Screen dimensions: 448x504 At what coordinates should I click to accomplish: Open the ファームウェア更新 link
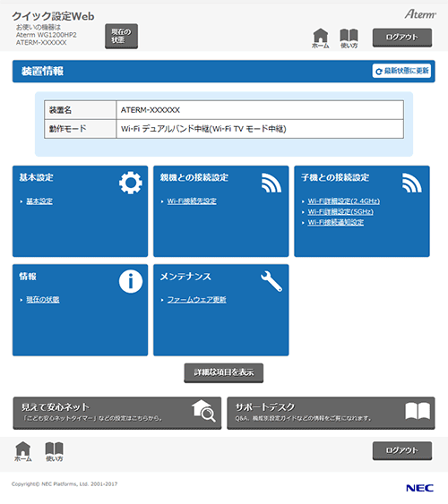coord(196,300)
